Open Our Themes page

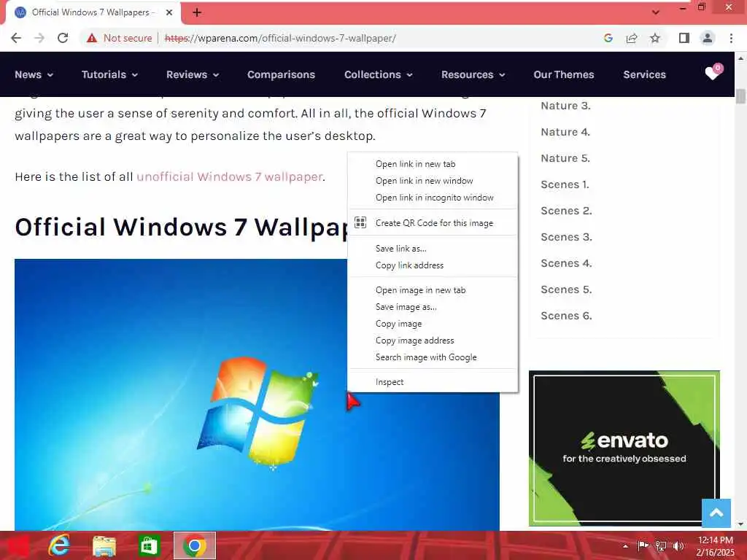click(564, 75)
